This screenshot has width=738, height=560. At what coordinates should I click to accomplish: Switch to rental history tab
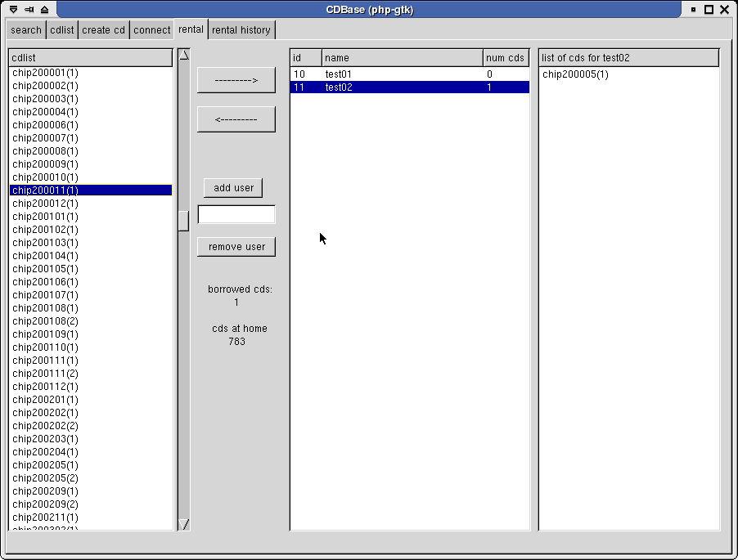coord(241,30)
